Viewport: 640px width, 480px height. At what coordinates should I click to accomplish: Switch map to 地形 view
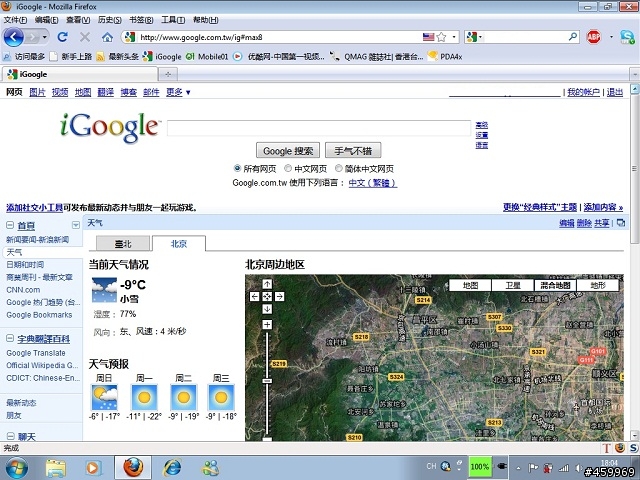click(598, 285)
